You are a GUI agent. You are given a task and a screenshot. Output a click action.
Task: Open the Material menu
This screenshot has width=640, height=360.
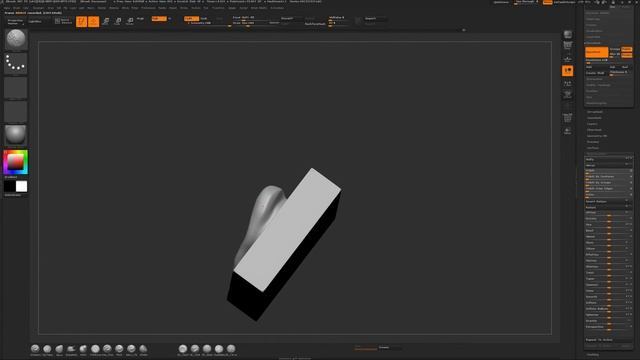(x=114, y=8)
